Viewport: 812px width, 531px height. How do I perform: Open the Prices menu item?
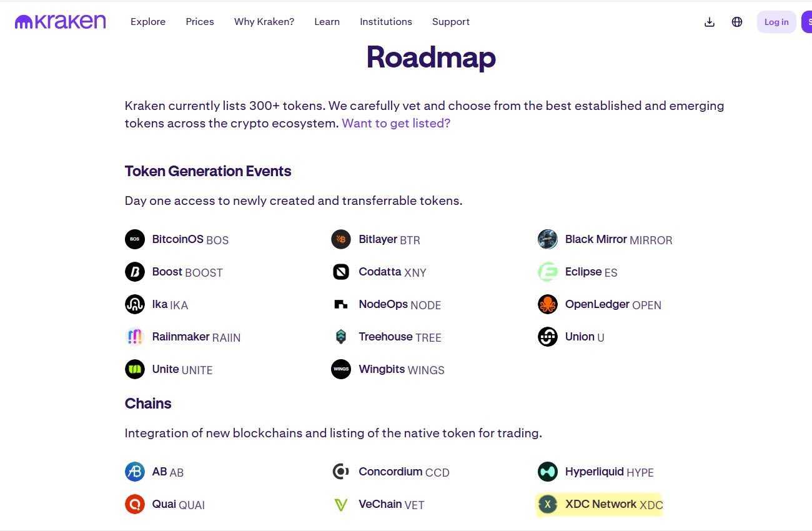point(200,22)
